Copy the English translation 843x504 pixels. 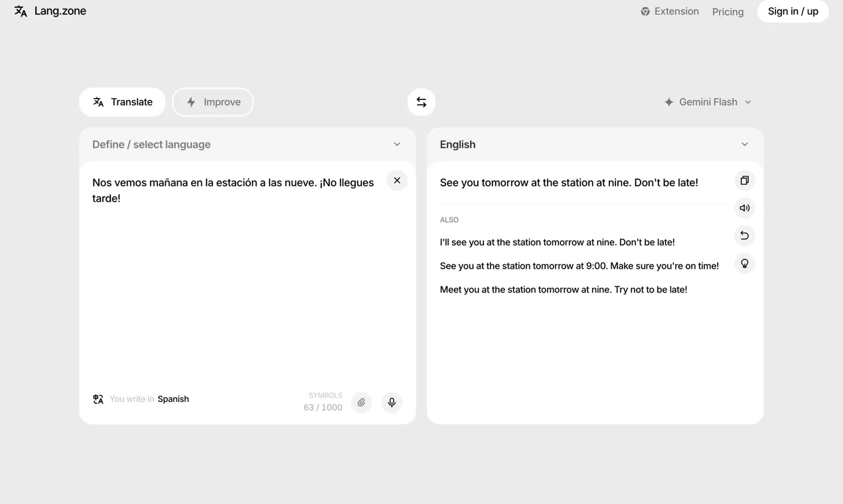coord(745,180)
